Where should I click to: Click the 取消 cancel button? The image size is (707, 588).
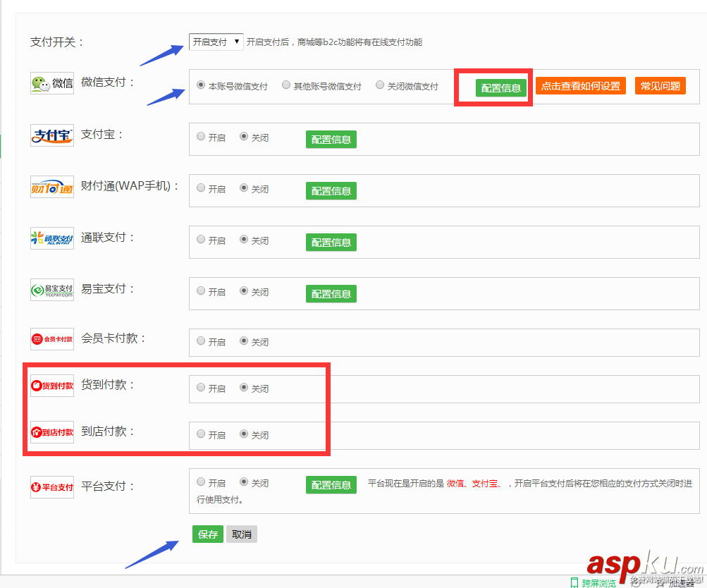point(241,534)
